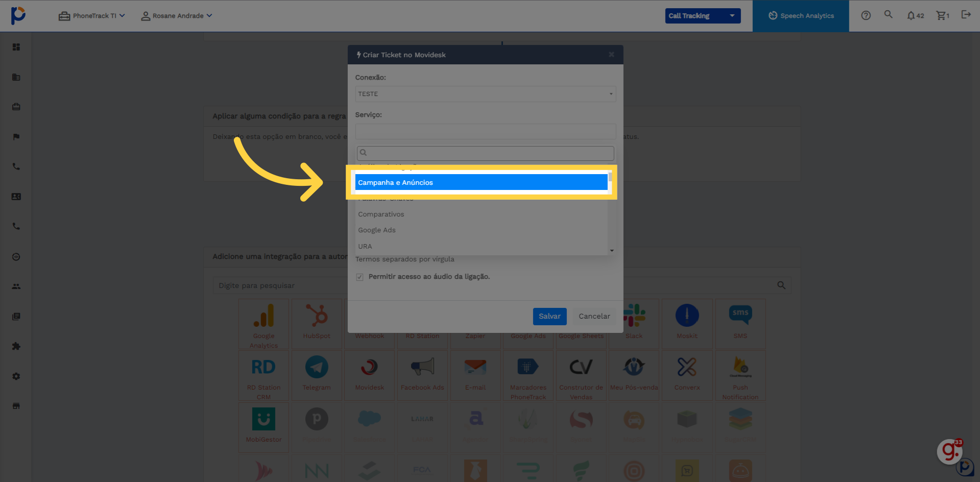
Task: Open the chat widget with 33 badge
Action: tap(950, 451)
